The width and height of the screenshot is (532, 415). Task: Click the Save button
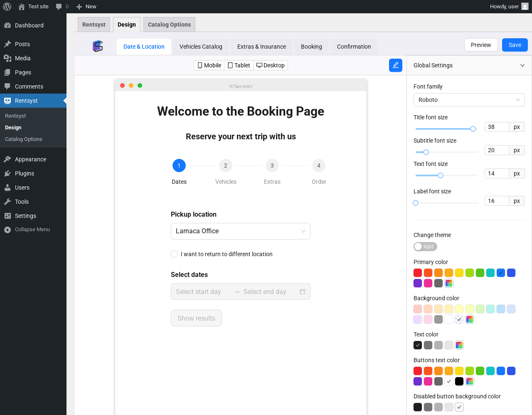515,45
